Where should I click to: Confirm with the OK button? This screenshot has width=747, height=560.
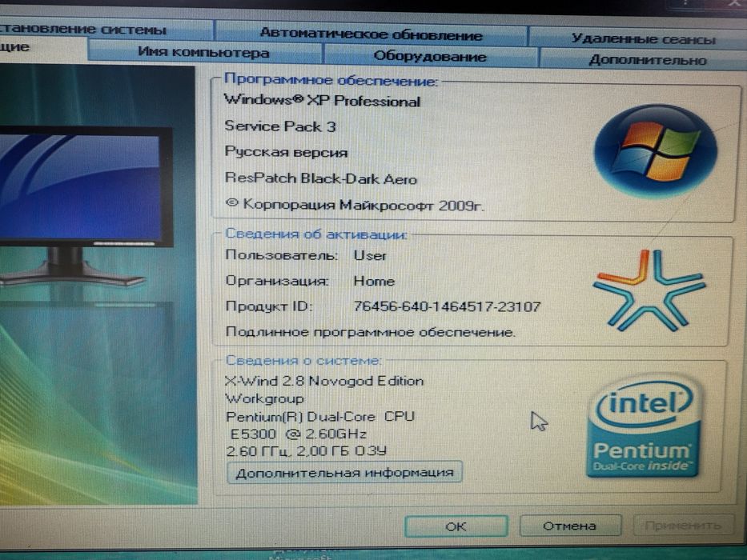(456, 526)
